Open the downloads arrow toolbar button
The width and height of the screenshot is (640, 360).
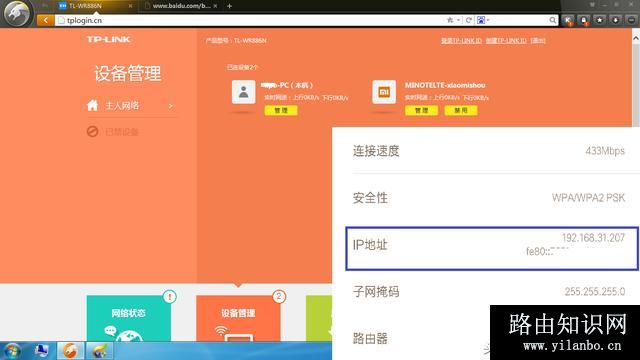click(616, 20)
